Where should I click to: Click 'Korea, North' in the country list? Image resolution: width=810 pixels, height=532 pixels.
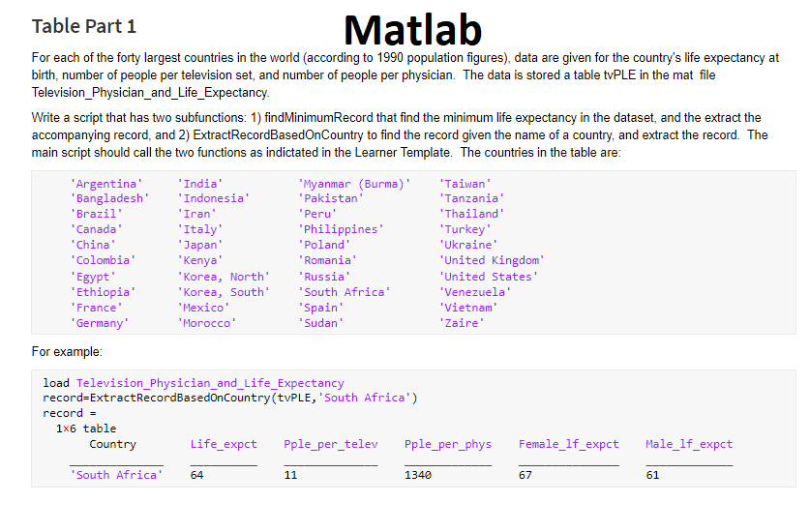coord(225,276)
